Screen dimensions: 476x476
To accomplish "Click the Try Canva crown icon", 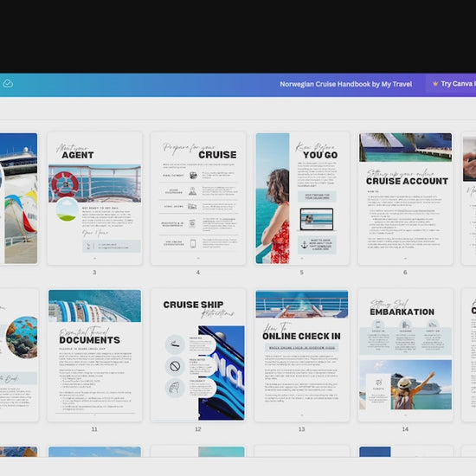I will [x=435, y=83].
